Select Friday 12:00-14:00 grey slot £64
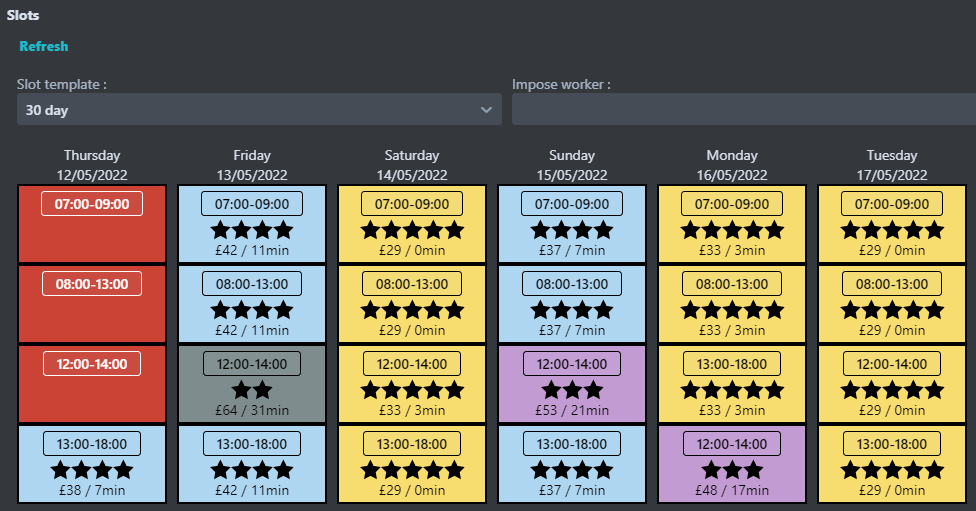 tap(252, 384)
